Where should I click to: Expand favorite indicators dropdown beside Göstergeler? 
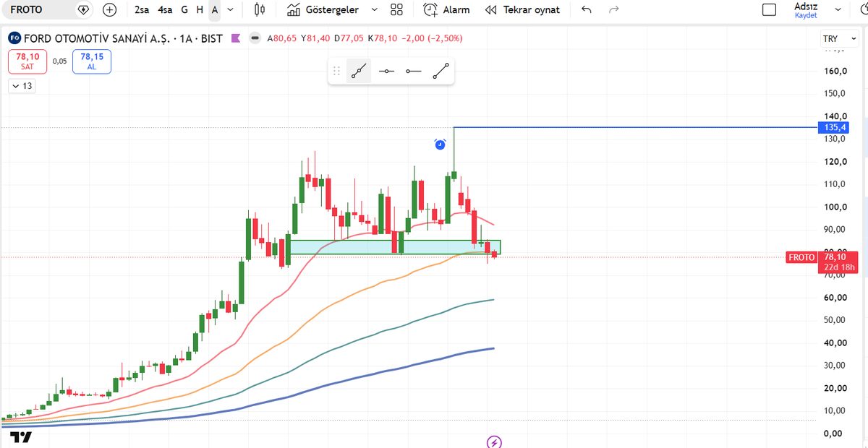(374, 10)
